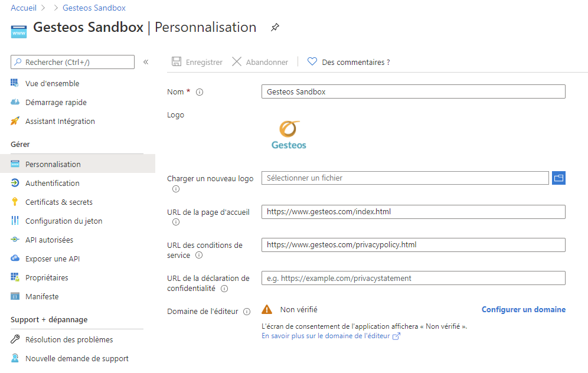Viewport: 588px width, 373px height.
Task: Click the info icon next to Nom
Action: [200, 92]
